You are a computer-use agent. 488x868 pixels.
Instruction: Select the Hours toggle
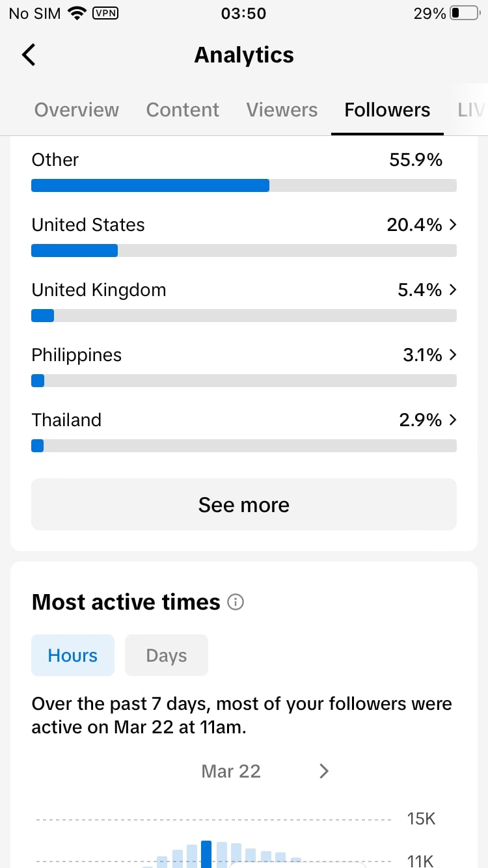click(73, 655)
